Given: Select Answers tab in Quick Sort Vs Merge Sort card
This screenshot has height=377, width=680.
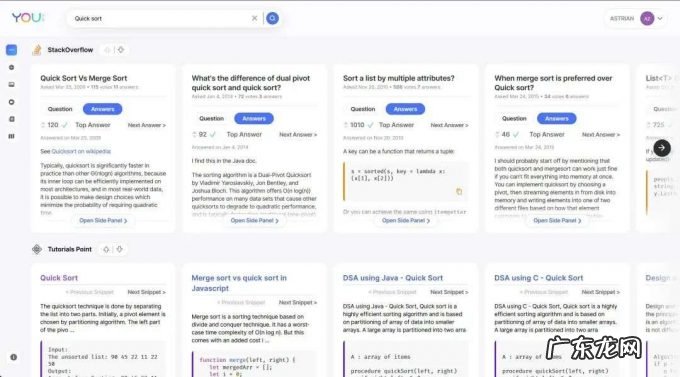Looking at the screenshot, I should point(102,109).
